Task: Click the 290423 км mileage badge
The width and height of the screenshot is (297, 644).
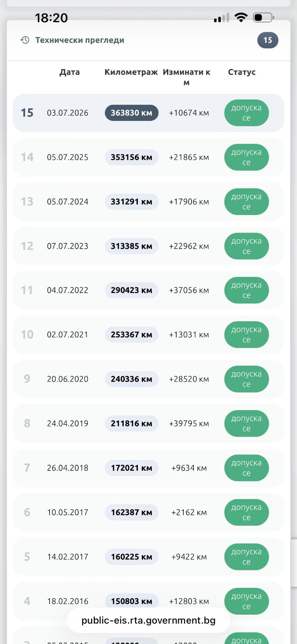Action: pyautogui.click(x=132, y=290)
